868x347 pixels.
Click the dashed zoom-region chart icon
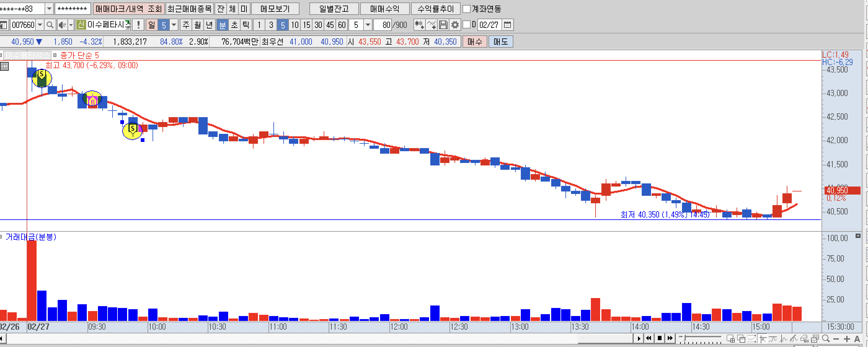(751, 339)
